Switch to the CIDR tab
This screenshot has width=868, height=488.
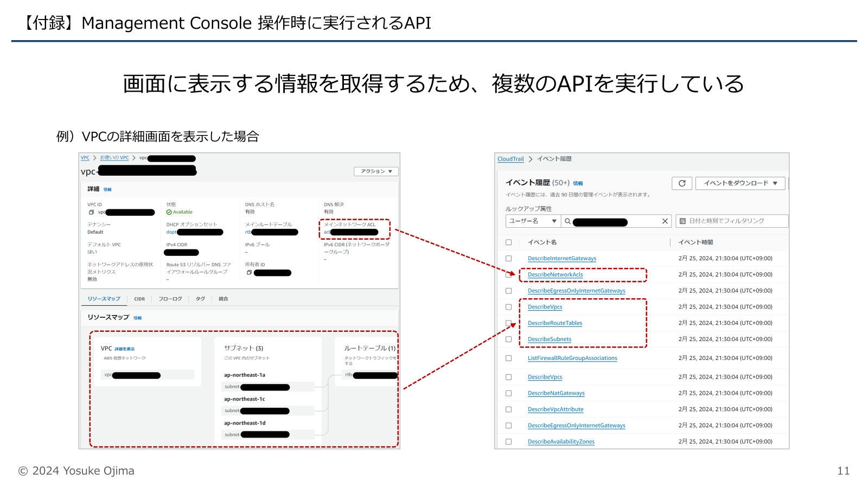click(139, 299)
